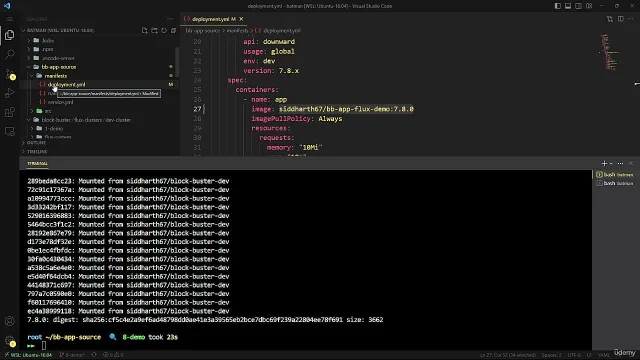Screen dimensions: 640x360
Task: Click manifests breadcrumb segment
Action: [x=237, y=31]
